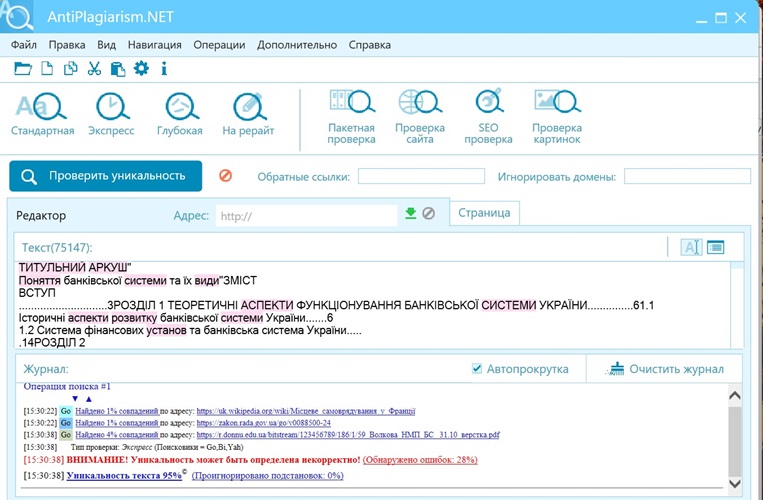This screenshot has width=763, height=500.
Task: Open Проверка сайта tool
Action: [420, 117]
